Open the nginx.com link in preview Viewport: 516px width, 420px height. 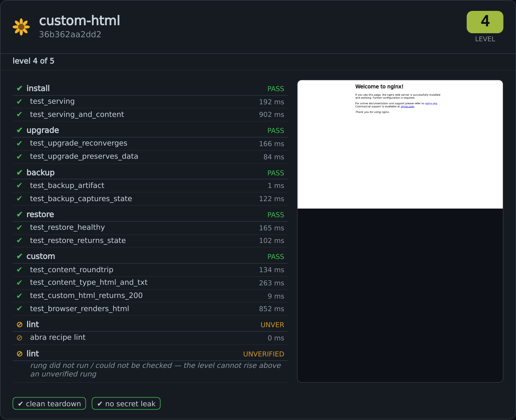click(407, 107)
